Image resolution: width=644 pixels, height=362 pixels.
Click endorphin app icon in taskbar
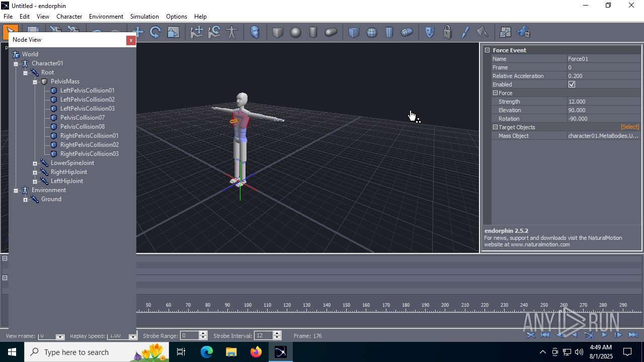coord(281,352)
